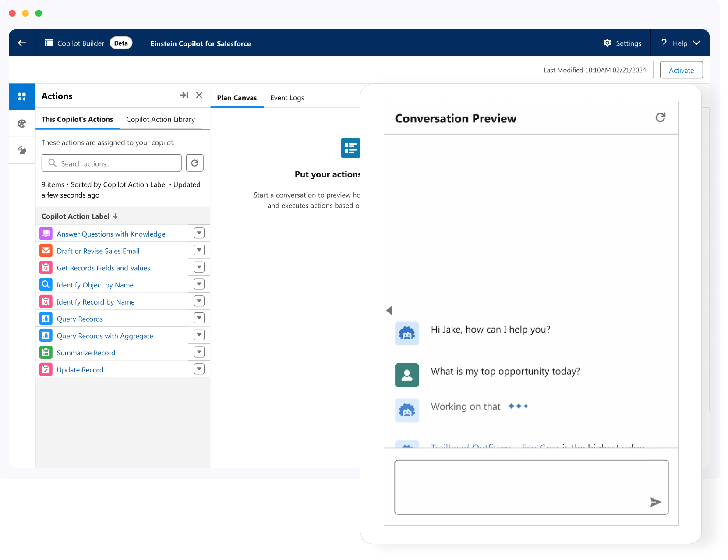This screenshot has width=728, height=560.
Task: Activate the Einstein Copilot
Action: [x=681, y=70]
